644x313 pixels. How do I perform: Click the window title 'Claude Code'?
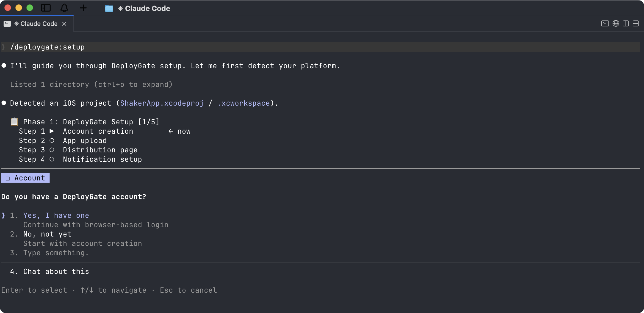coord(147,9)
